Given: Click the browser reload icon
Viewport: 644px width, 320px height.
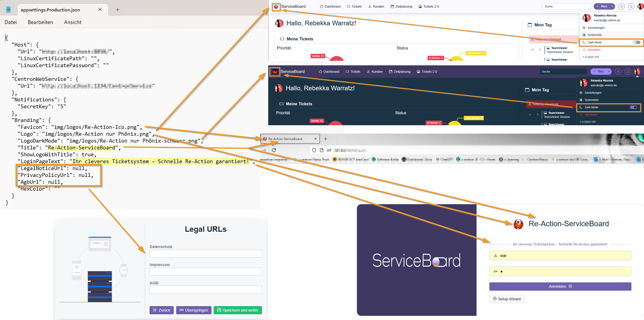Looking at the screenshot, I should 274,150.
